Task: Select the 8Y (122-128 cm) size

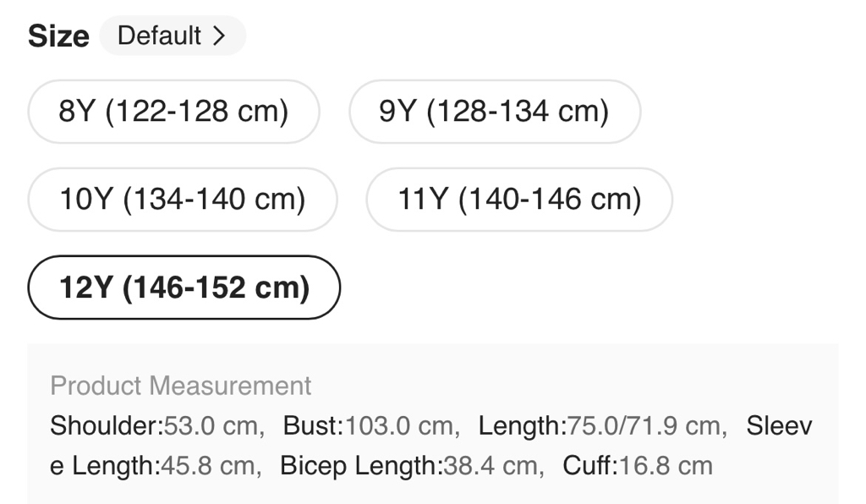Action: 173,112
